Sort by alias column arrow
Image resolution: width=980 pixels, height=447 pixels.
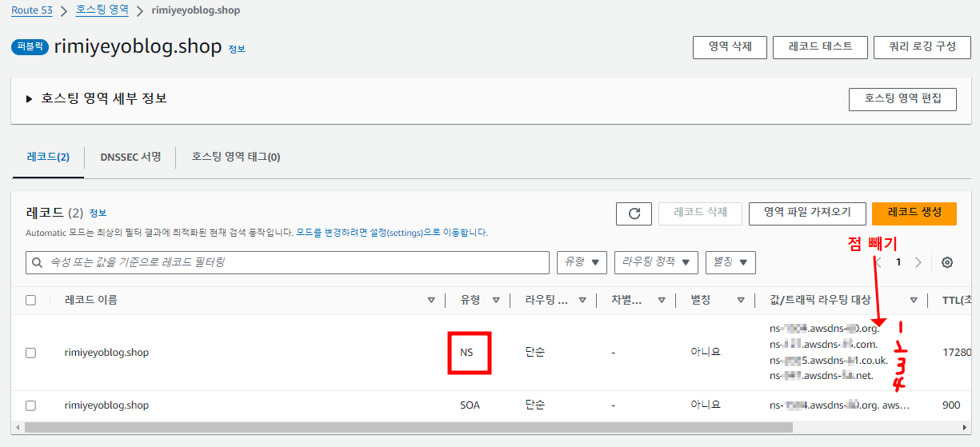pyautogui.click(x=741, y=301)
